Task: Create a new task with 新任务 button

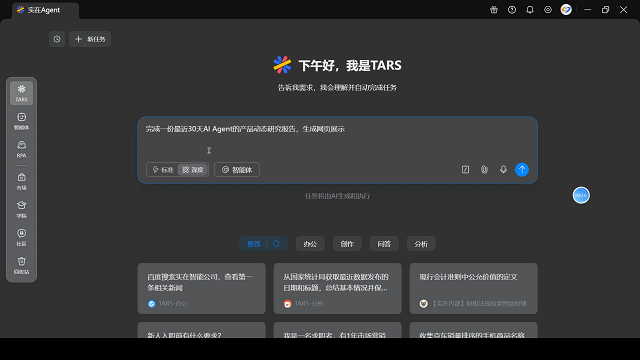Action: point(90,39)
